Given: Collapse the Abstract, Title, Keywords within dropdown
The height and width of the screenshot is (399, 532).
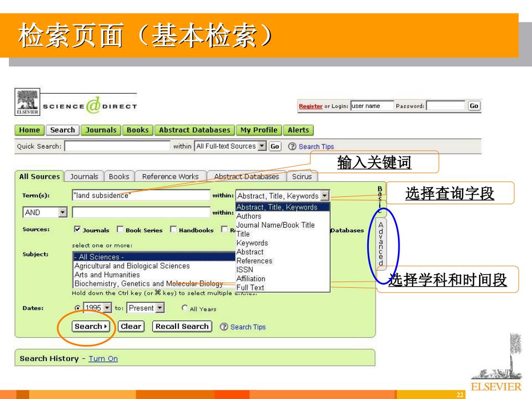Looking at the screenshot, I should coord(282,196).
